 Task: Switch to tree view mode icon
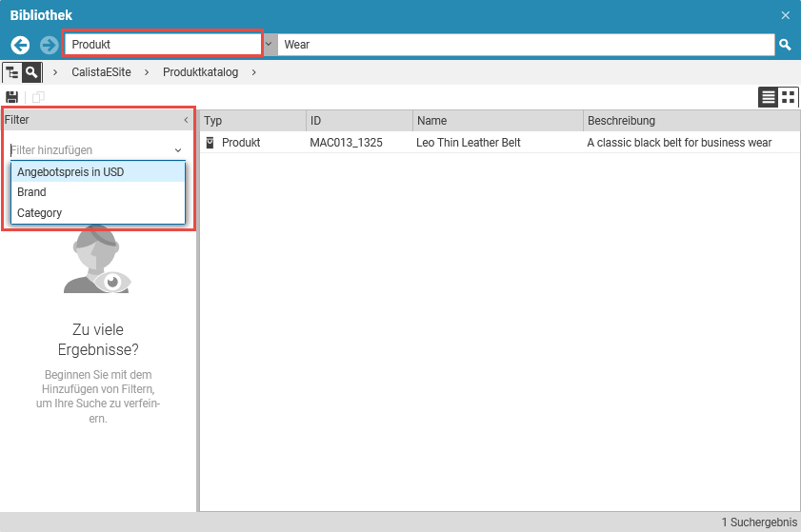coord(12,72)
